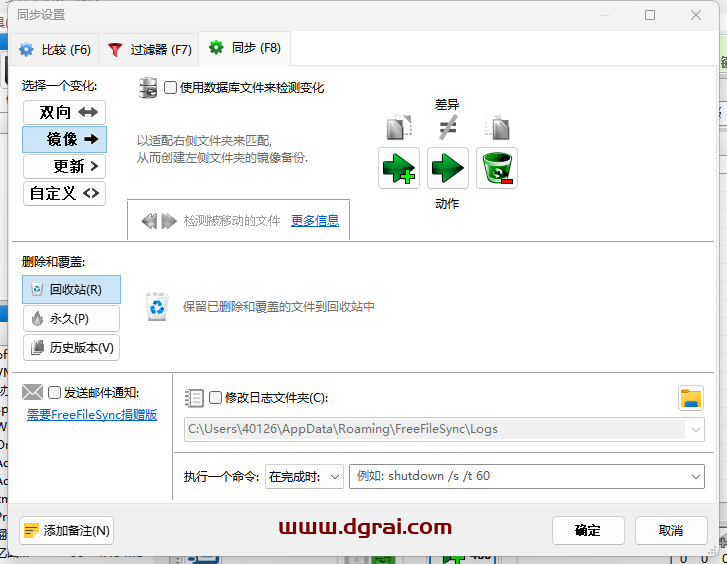Click the not-equal difference icon
The height and width of the screenshot is (564, 727).
click(x=448, y=128)
